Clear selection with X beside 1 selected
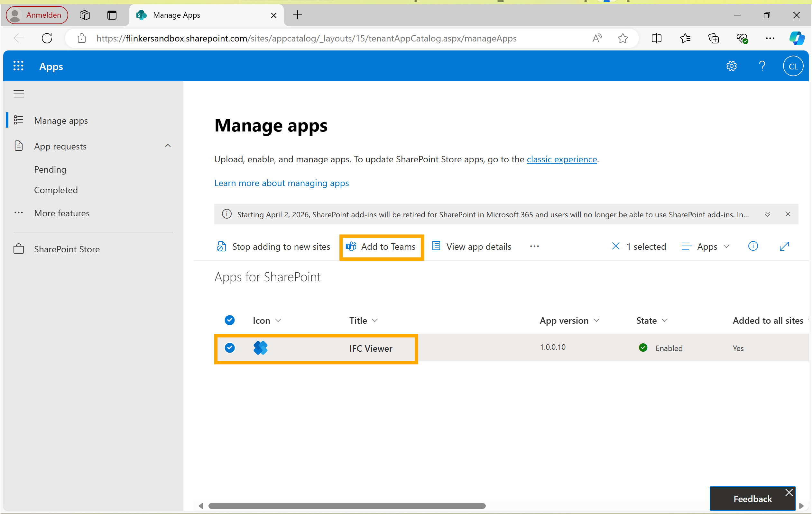Image resolution: width=812 pixels, height=514 pixels. pos(615,246)
